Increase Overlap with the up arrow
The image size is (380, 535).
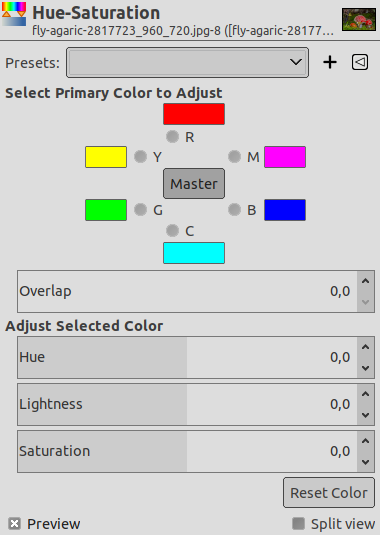point(366,281)
